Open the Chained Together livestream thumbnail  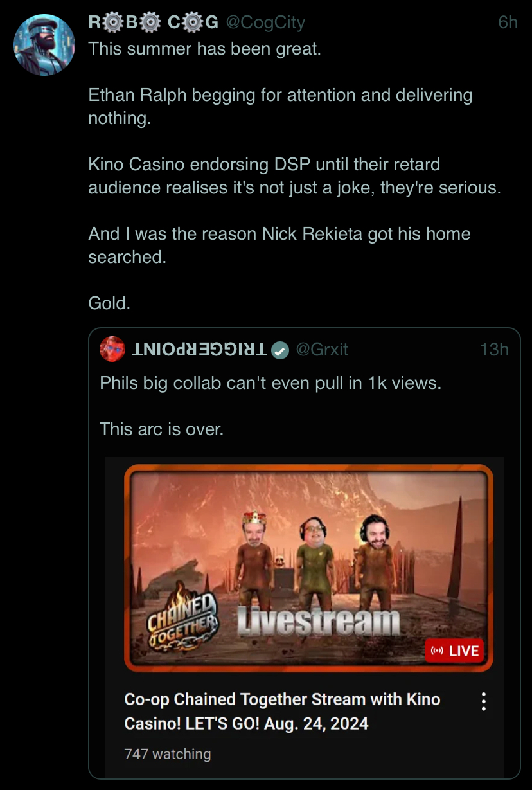pos(308,568)
